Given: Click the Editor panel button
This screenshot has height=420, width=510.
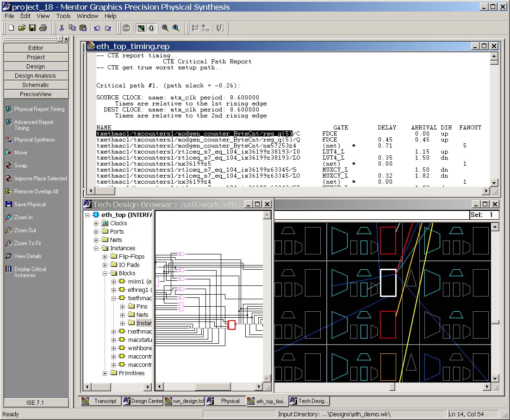Looking at the screenshot, I should coord(36,48).
